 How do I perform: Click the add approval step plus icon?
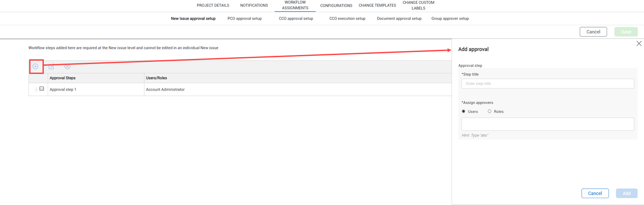(36, 67)
